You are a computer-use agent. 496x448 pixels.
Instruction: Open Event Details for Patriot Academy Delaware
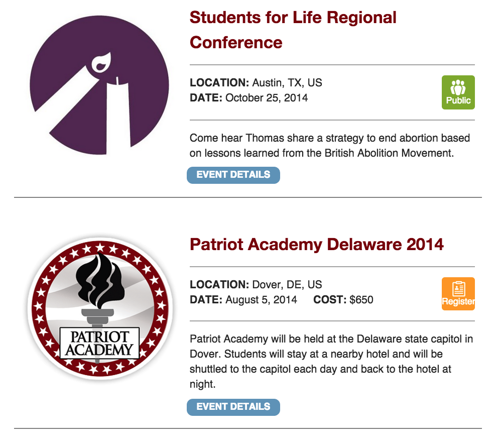pos(233,407)
